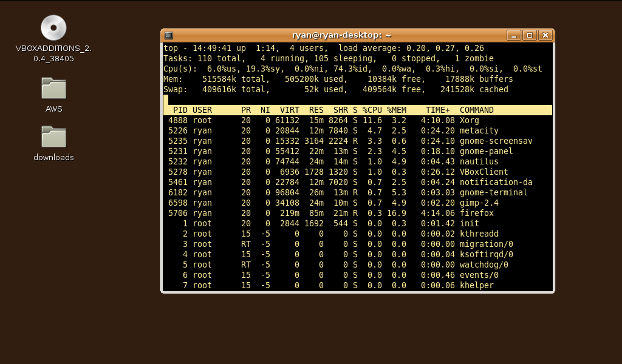This screenshot has height=364, width=622.
Task: Click the metacity process entry
Action: 479,131
